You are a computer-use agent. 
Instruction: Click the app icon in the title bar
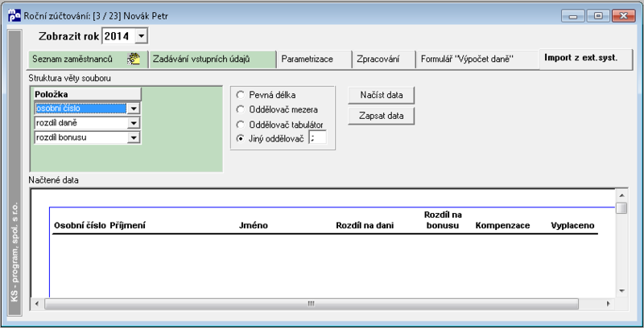(x=14, y=15)
